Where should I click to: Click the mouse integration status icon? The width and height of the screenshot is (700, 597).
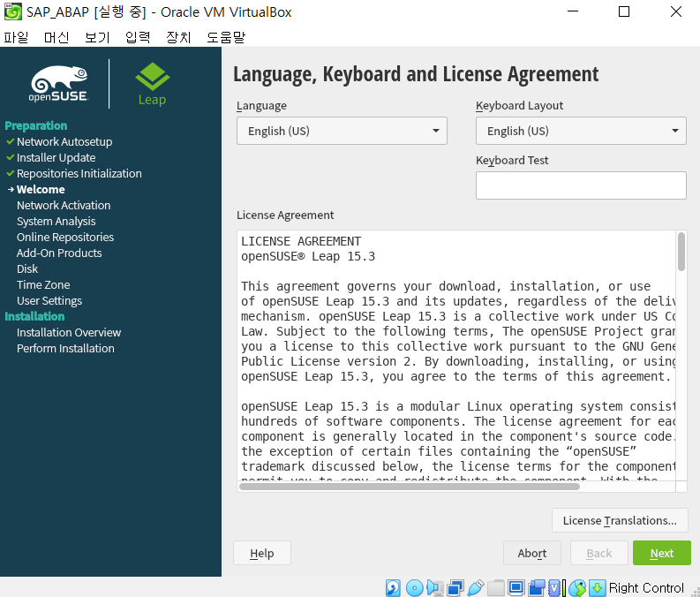click(576, 587)
